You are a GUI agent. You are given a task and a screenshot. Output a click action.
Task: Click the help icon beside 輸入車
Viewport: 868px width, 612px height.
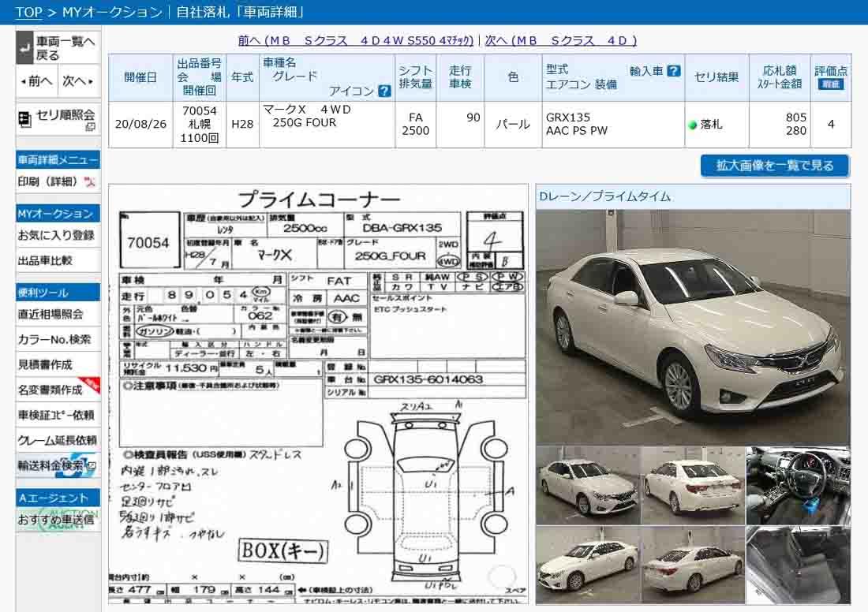coord(673,70)
